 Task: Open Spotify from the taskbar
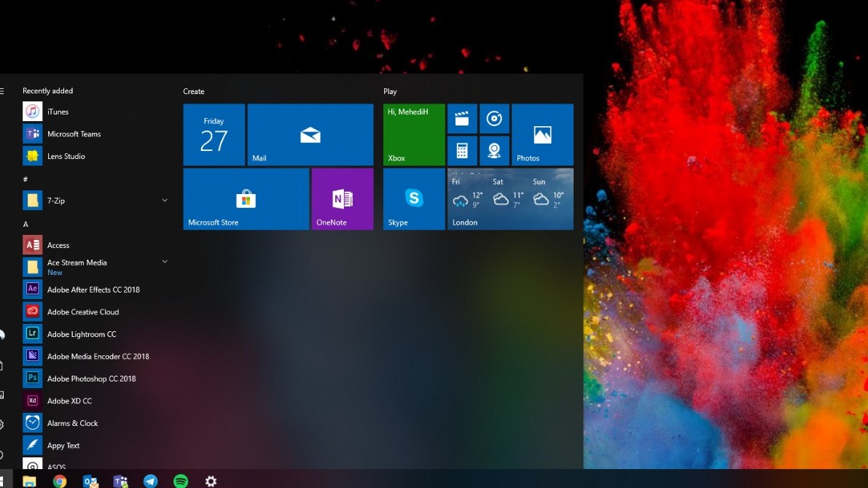tap(181, 481)
